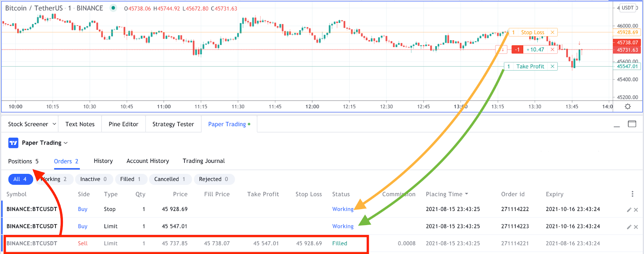This screenshot has width=644, height=254.
Task: Click price 45 928.69 in the Stop order row
Action: point(175,209)
